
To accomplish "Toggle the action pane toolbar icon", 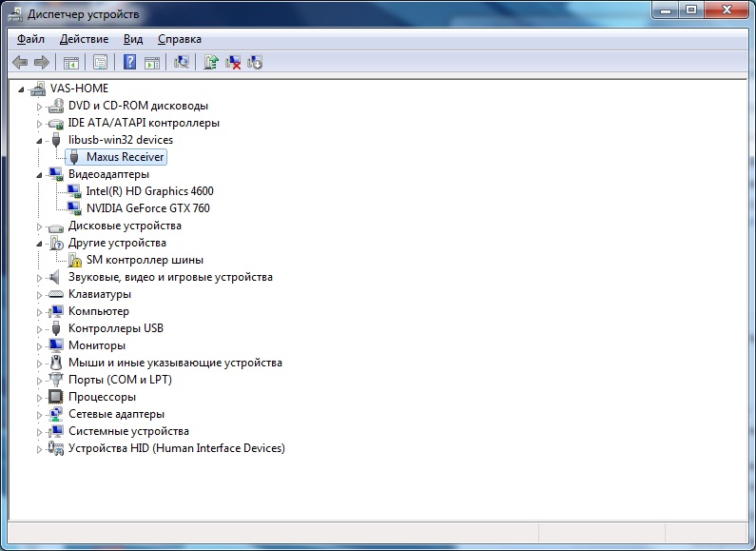I will point(152,62).
